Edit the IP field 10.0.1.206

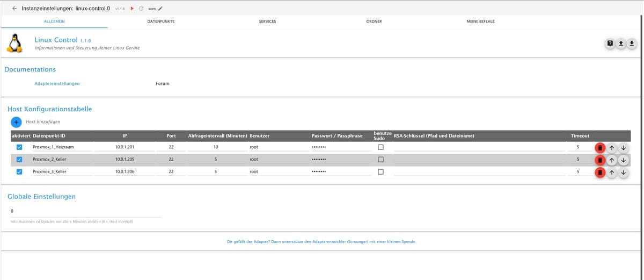[x=124, y=171]
